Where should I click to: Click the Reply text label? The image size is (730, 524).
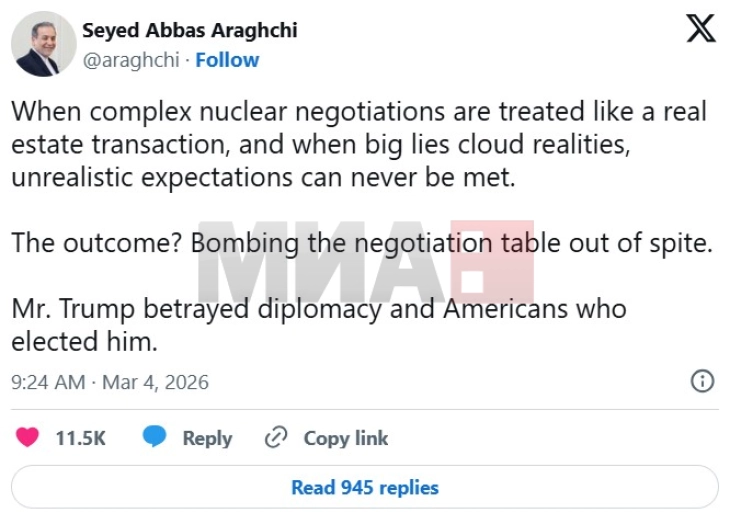(207, 438)
